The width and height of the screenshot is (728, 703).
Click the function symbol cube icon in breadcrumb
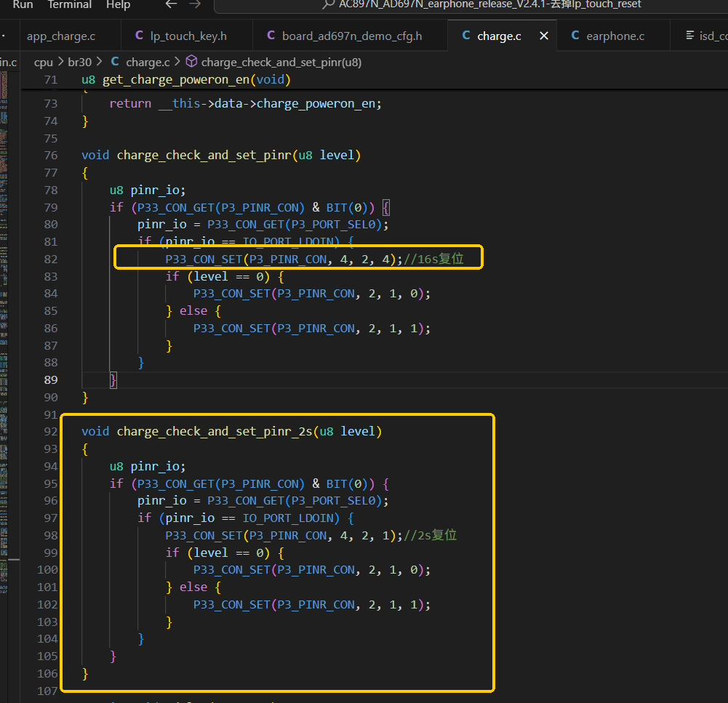[x=192, y=62]
